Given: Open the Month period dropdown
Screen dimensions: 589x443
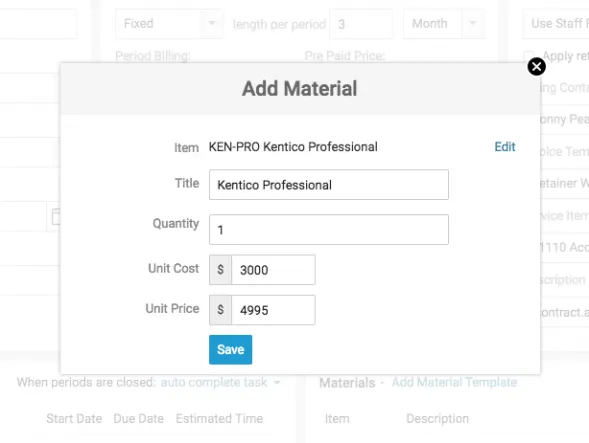Looking at the screenshot, I should (x=444, y=24).
